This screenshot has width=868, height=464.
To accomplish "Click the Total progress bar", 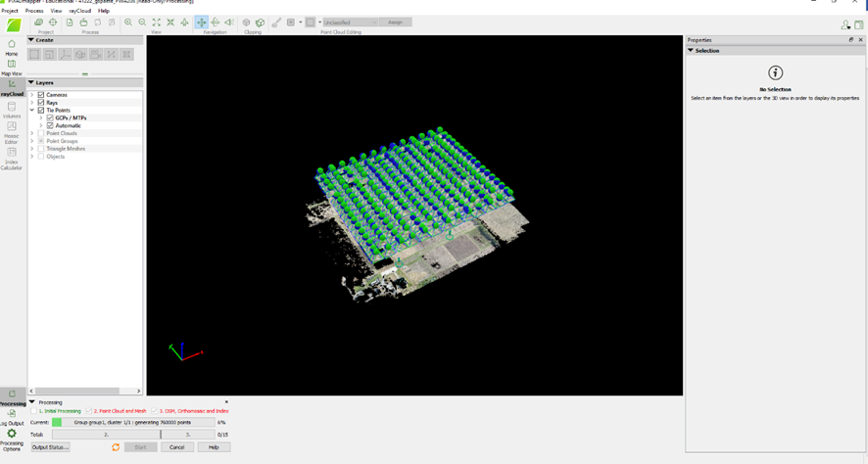I will (133, 435).
